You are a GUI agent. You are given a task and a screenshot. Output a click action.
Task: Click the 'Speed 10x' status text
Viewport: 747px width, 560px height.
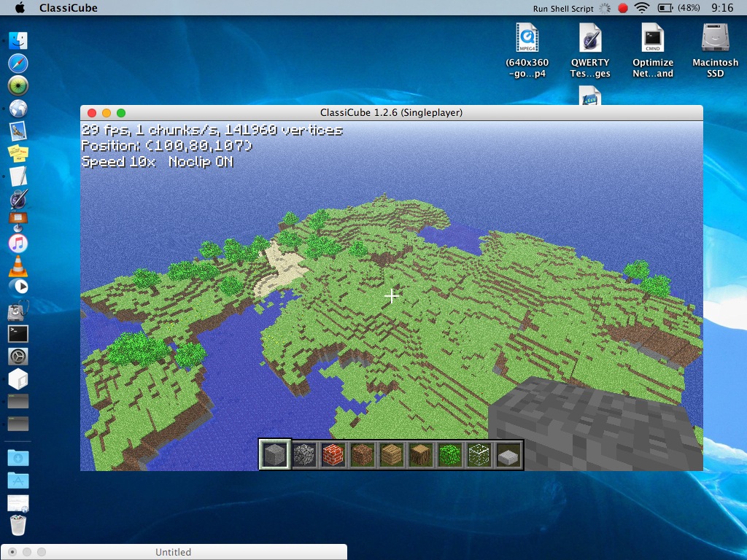click(x=119, y=162)
